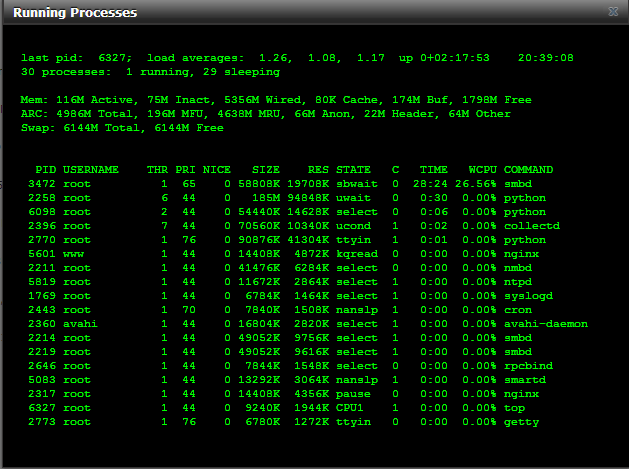
Task: Click the '30 processes:' summary text
Action: (x=66, y=72)
